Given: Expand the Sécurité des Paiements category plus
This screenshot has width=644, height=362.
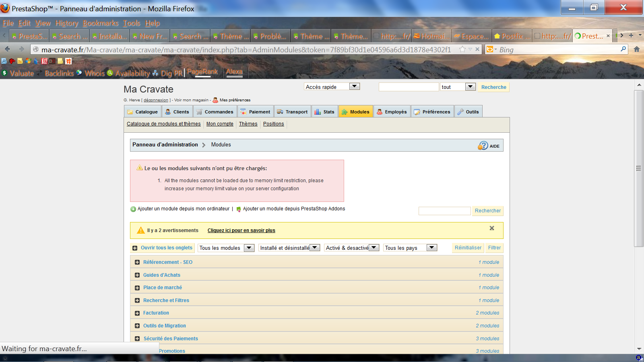Looking at the screenshot, I should tap(137, 339).
